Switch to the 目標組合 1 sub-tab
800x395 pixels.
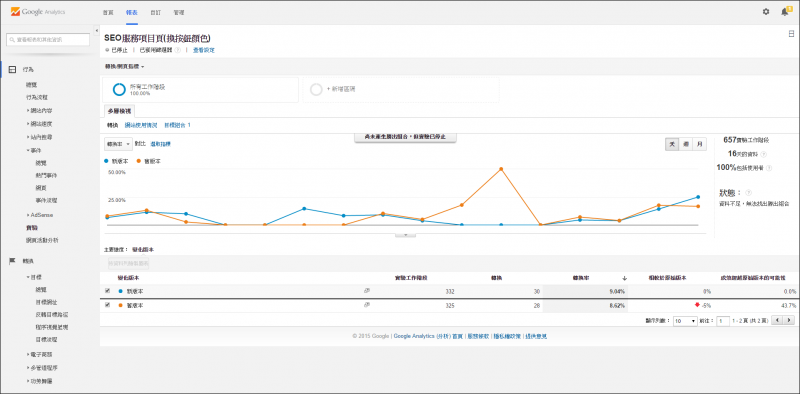point(178,125)
